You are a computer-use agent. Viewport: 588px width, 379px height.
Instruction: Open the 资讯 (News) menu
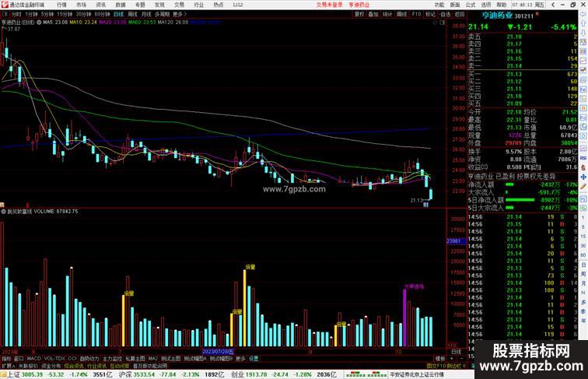(100, 5)
